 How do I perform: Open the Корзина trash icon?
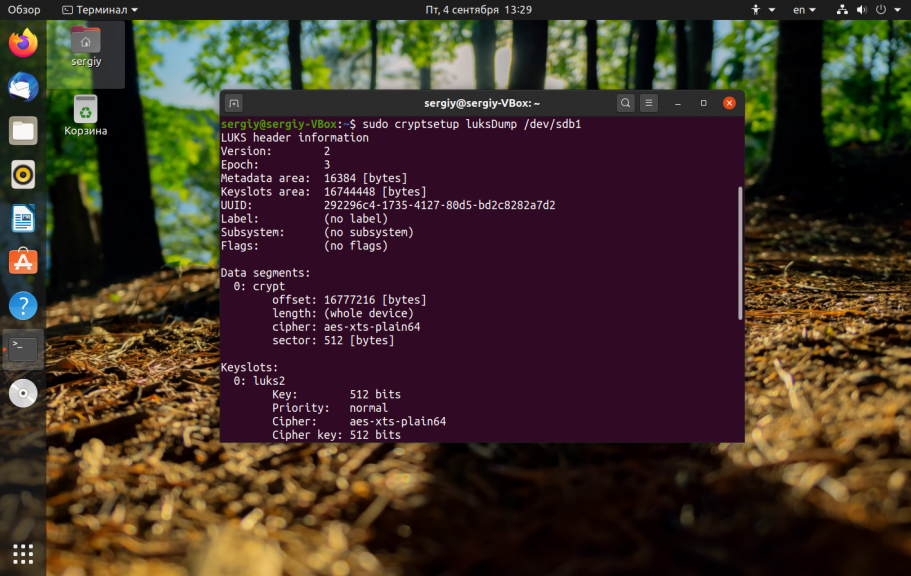click(x=85, y=116)
